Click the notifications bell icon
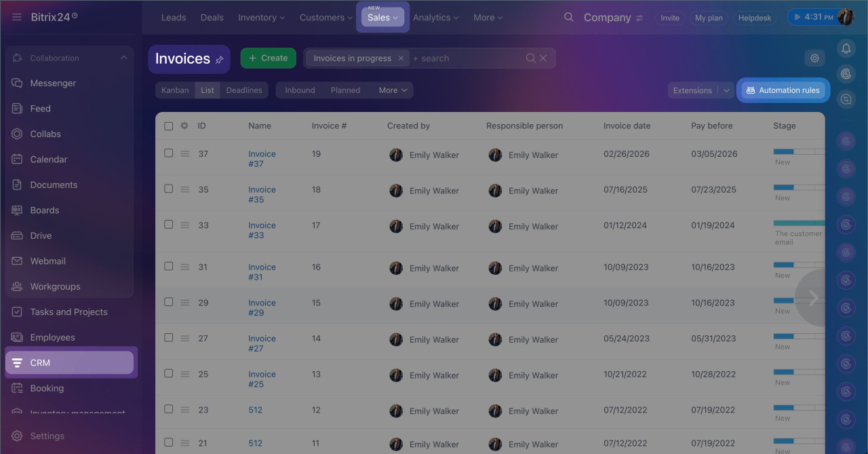This screenshot has height=454, width=868. click(x=846, y=48)
